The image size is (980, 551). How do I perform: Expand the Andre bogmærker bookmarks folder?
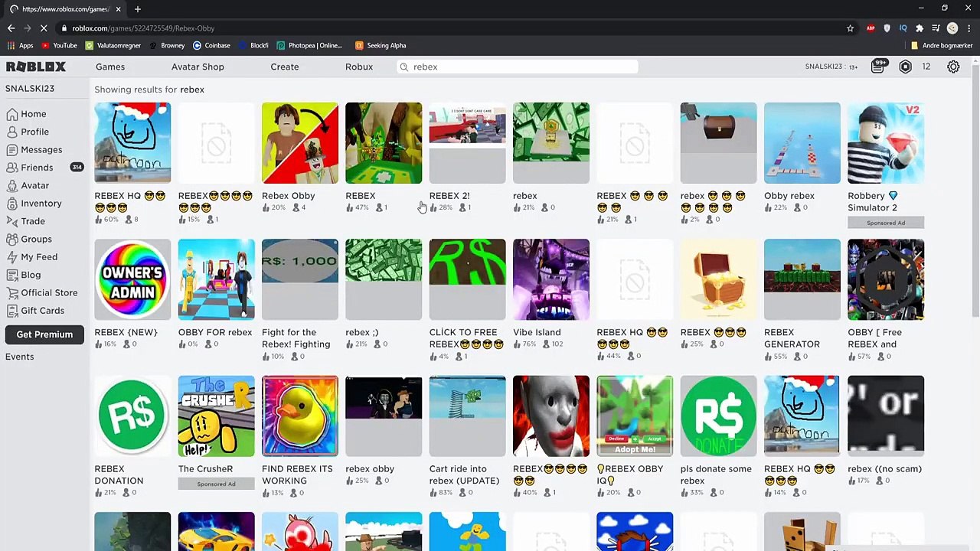942,46
